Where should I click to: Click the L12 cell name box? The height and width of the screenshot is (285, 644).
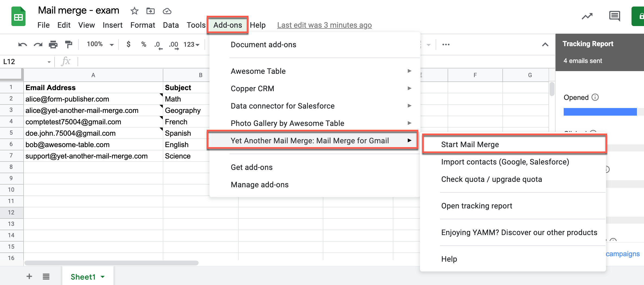24,62
